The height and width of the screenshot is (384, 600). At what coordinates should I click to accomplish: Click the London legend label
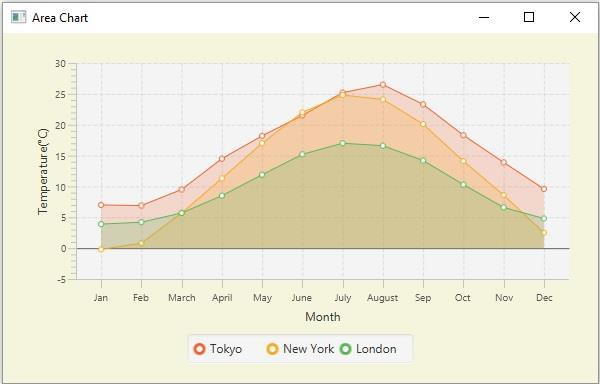[376, 349]
